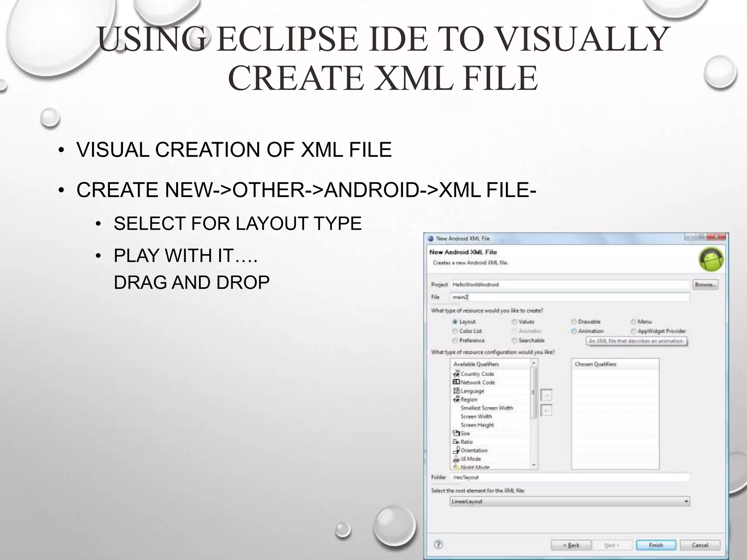Select the AppWidget Provider radio button
This screenshot has width=747, height=560.
(634, 331)
